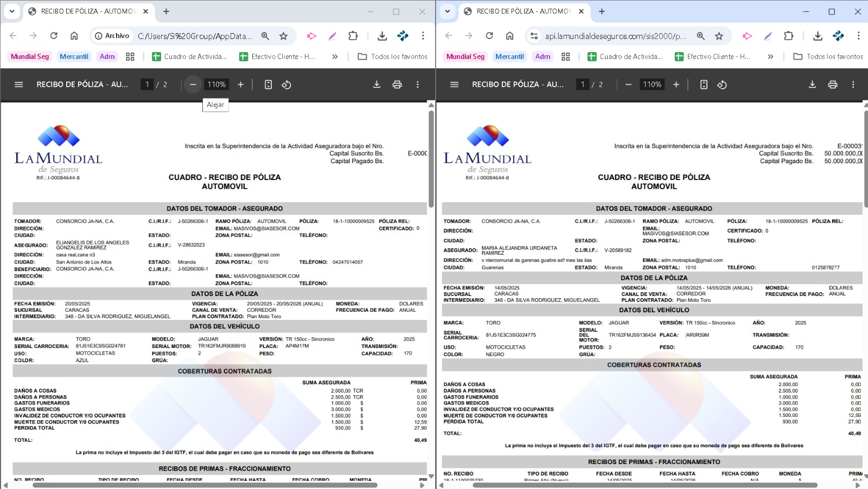This screenshot has height=489, width=868.
Task: Open more actions menu in right PDF toolbar
Action: [x=853, y=85]
